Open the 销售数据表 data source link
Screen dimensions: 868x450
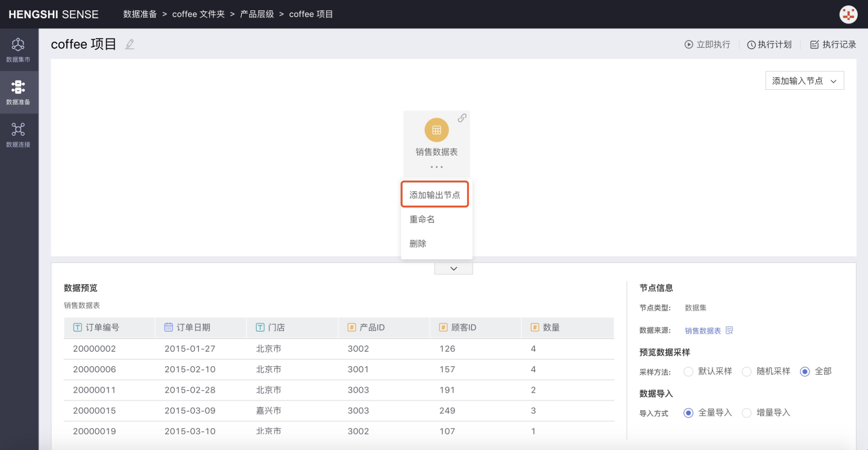703,331
